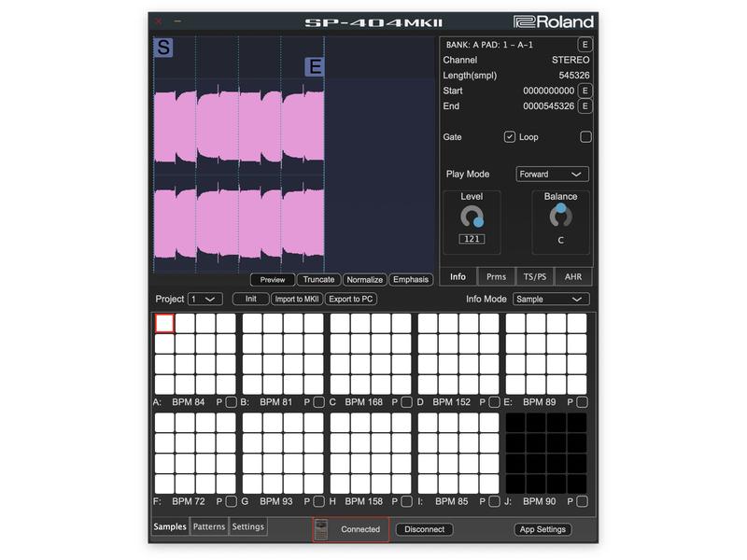The width and height of the screenshot is (747, 560).
Task: Click the SP-404MKII device icon beside Connected
Action: tap(321, 529)
